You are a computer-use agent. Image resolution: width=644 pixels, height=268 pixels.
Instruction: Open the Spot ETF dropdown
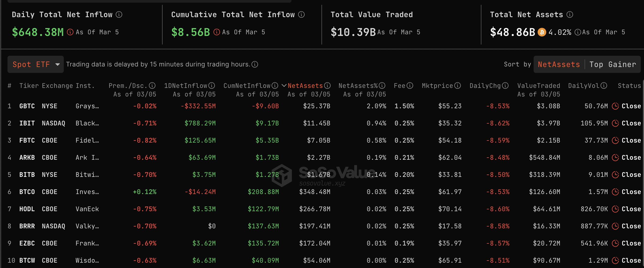(x=36, y=64)
